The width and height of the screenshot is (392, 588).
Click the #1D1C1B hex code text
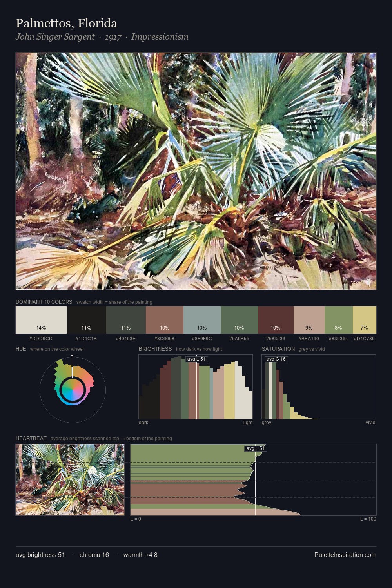click(x=86, y=338)
